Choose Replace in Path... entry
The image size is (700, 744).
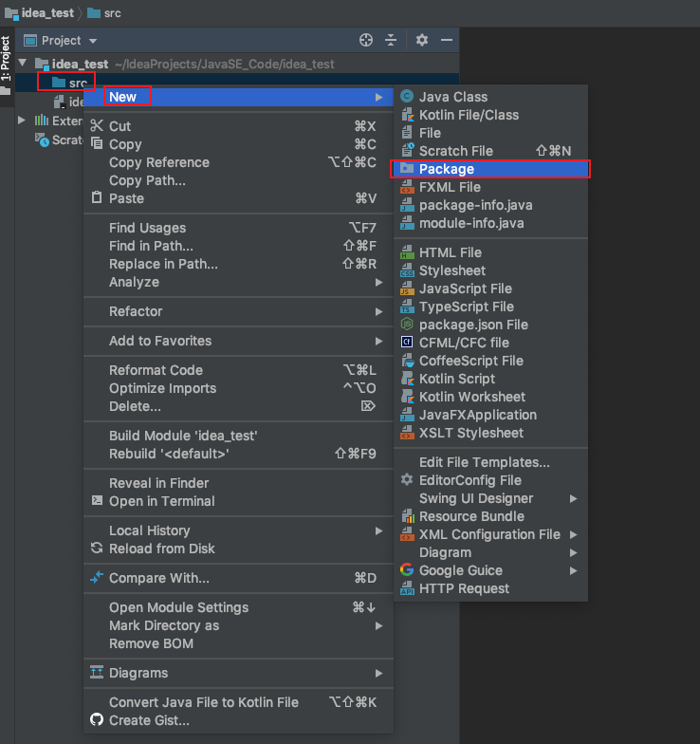(x=238, y=264)
